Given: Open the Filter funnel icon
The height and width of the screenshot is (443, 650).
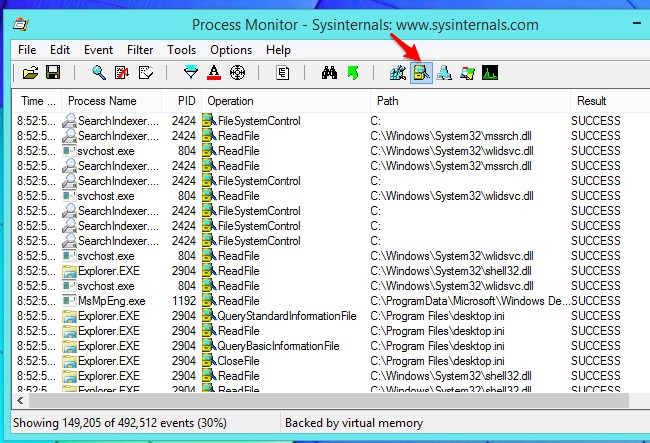Looking at the screenshot, I should [x=191, y=73].
